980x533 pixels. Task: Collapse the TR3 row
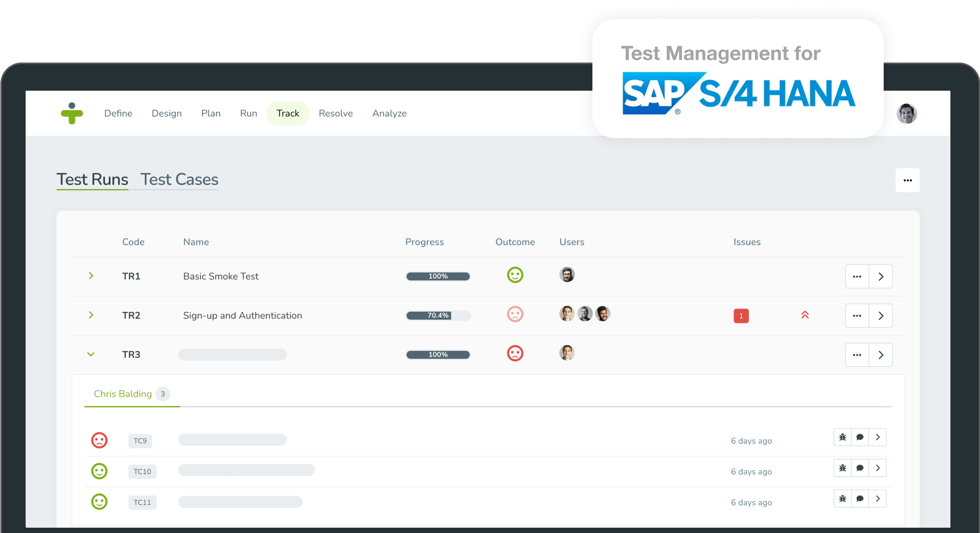(91, 354)
